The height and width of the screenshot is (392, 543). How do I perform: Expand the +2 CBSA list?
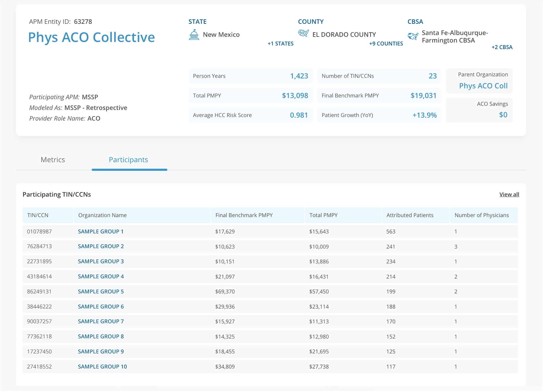click(x=502, y=47)
